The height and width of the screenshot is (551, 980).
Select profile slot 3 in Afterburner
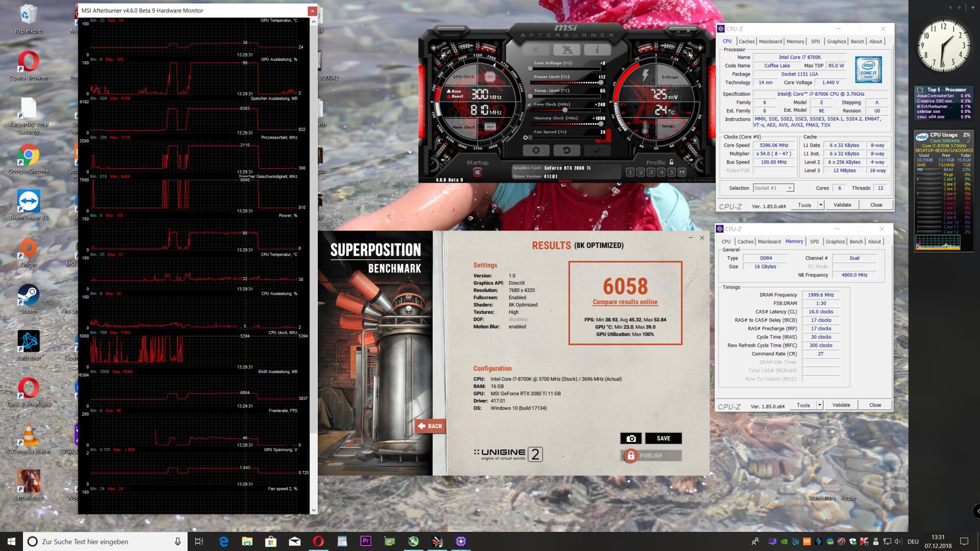pos(651,172)
